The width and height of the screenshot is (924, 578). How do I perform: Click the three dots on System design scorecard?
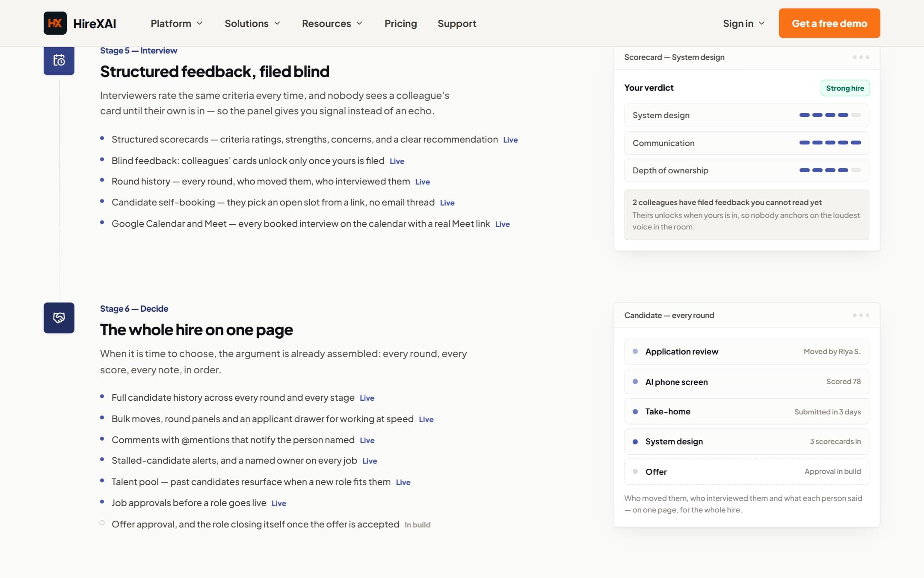861,57
